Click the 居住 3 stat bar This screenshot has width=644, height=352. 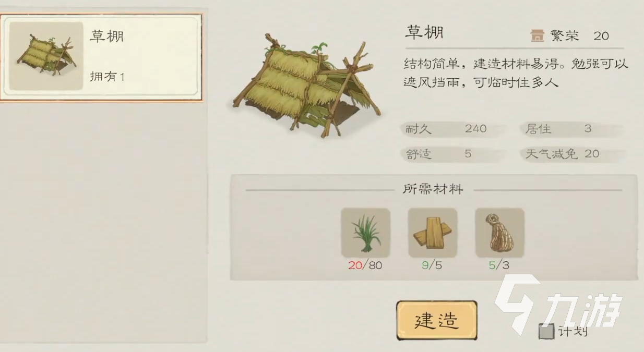572,129
